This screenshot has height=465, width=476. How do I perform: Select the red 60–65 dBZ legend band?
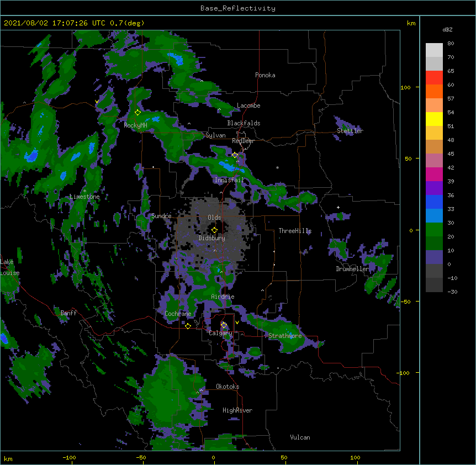tap(434, 78)
